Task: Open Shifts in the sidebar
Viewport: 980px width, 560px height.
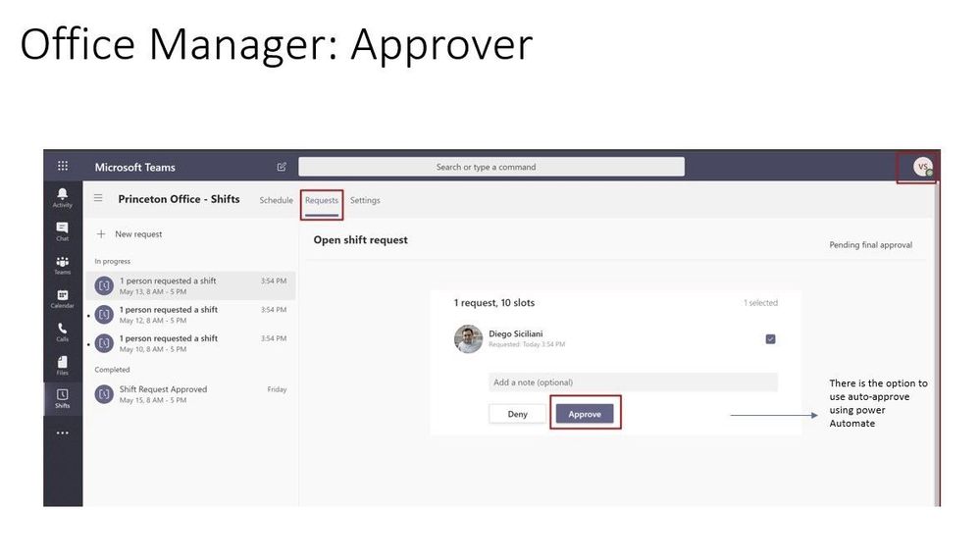Action: 63,398
